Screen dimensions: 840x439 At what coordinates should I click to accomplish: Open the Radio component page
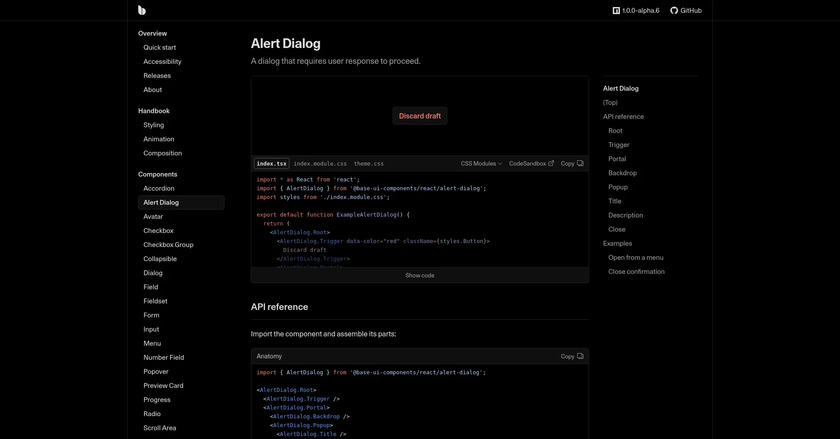tap(152, 413)
